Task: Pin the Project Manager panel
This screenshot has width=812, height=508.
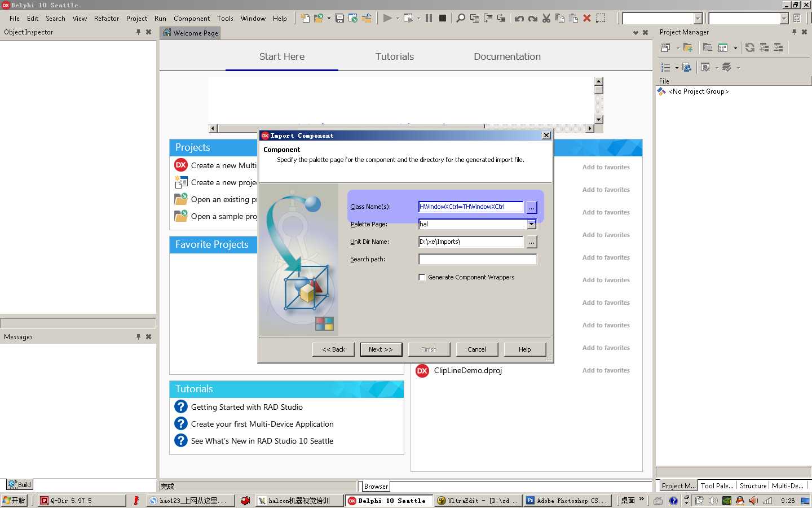Action: pos(794,32)
